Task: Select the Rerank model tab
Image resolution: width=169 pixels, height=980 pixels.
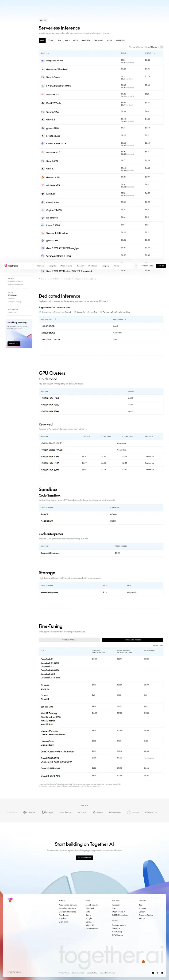Action: (x=110, y=40)
